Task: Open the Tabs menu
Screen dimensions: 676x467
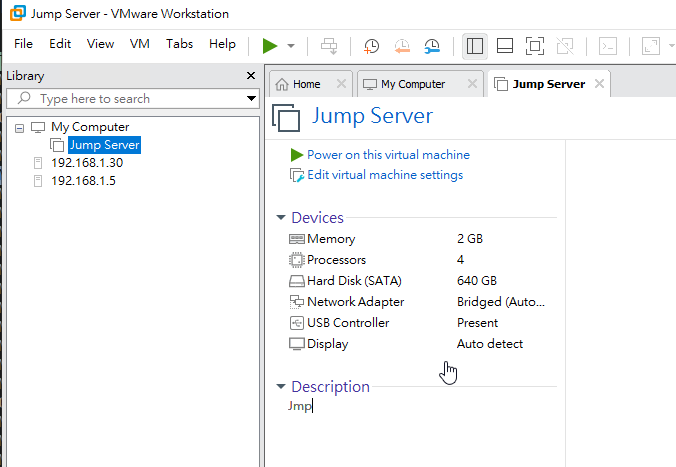Action: coord(179,44)
